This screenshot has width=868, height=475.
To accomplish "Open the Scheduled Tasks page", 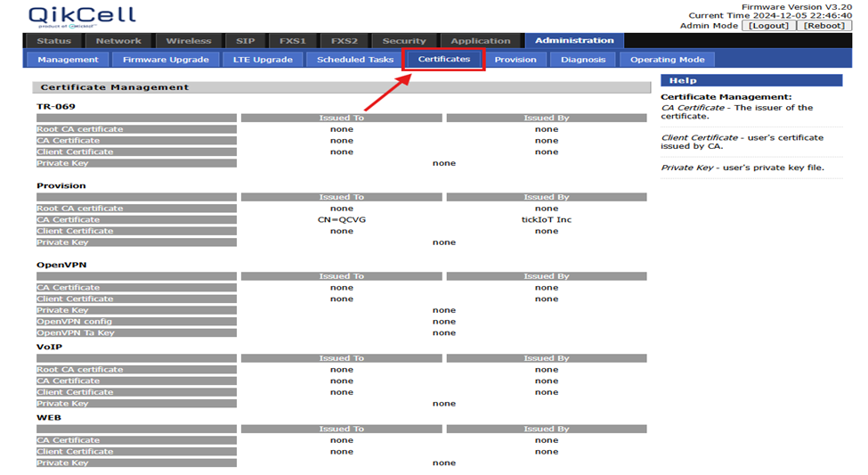I will pos(354,60).
